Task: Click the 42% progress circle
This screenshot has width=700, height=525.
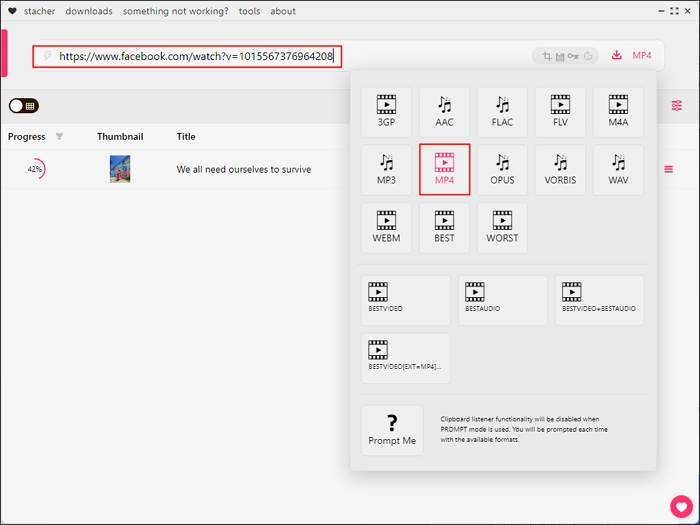Action: tap(35, 170)
